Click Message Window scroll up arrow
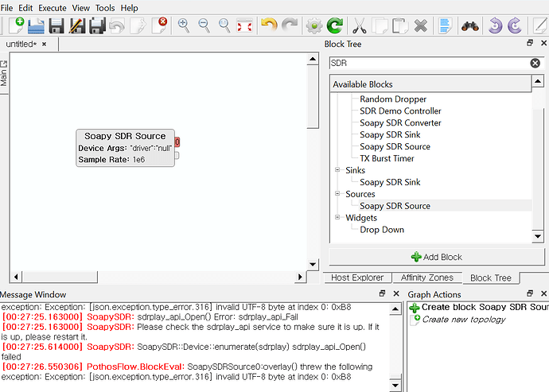 [x=395, y=309]
